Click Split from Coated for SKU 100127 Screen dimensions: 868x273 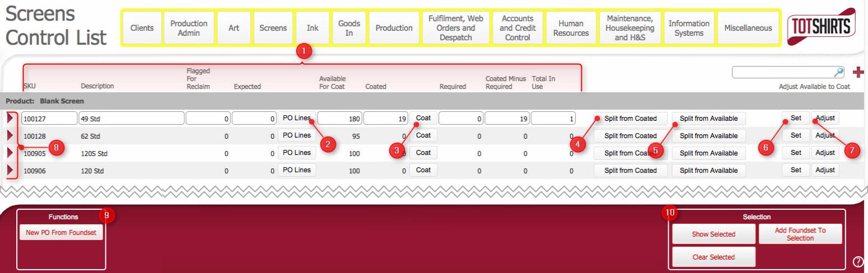click(x=631, y=119)
